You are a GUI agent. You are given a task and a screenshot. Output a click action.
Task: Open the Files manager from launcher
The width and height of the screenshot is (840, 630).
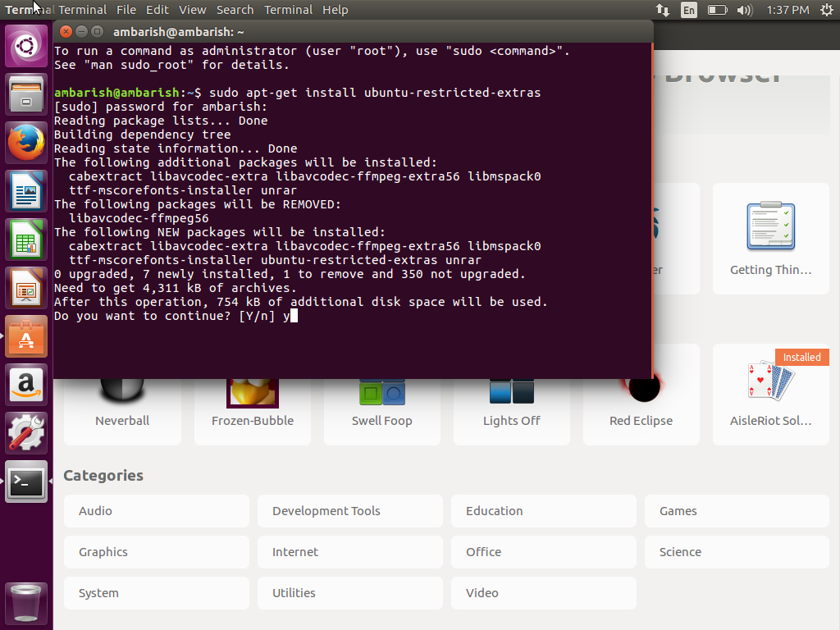click(x=26, y=95)
